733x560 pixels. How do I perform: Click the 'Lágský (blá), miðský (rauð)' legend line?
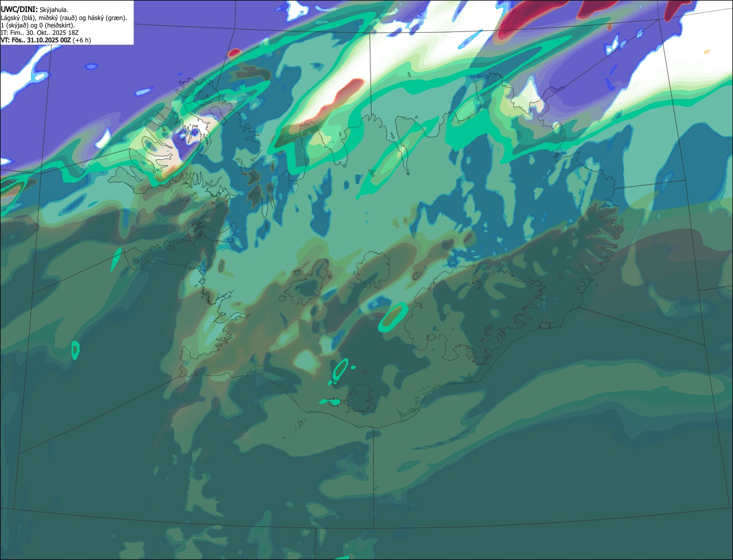[64, 18]
